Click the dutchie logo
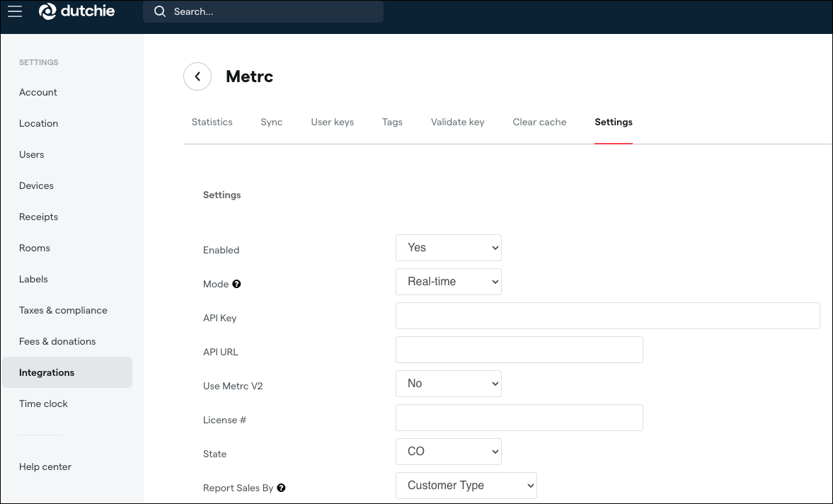 point(76,11)
